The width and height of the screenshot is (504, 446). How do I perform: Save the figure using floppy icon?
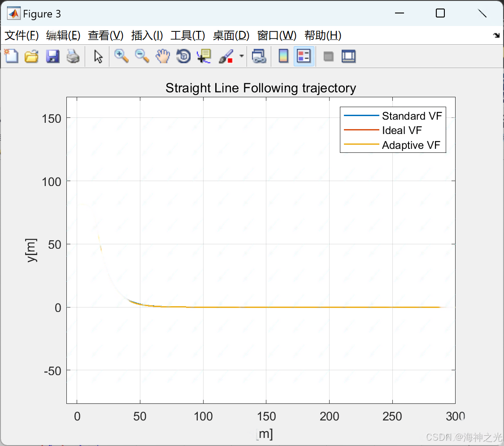pyautogui.click(x=52, y=56)
